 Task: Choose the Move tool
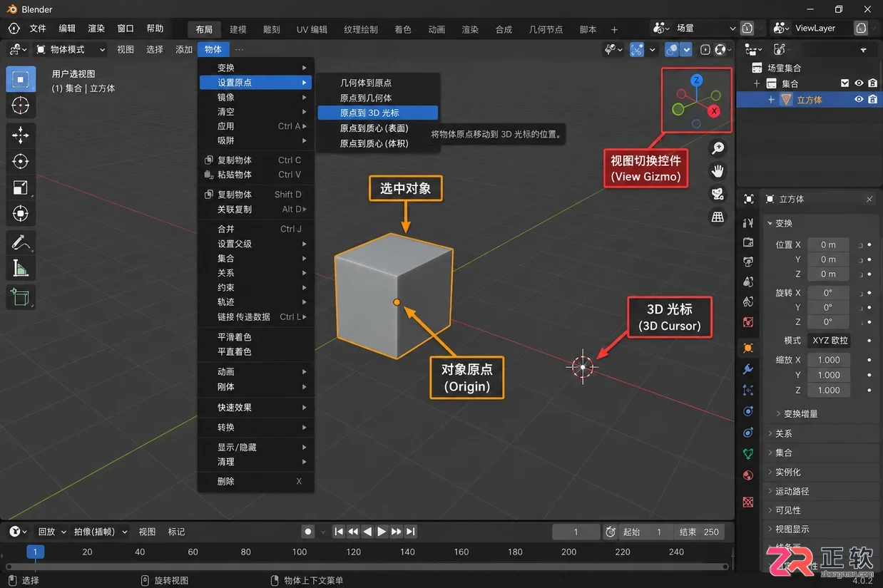tap(21, 135)
